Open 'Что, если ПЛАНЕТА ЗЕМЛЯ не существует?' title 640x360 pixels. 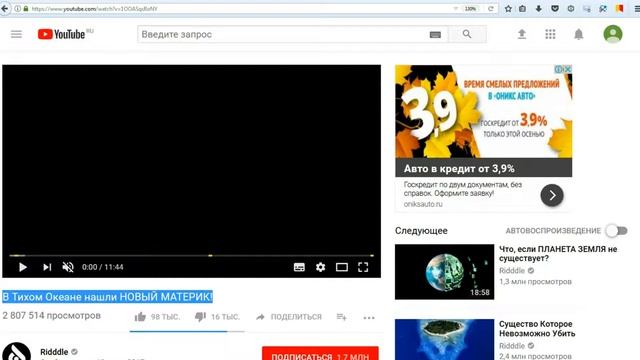click(x=558, y=253)
